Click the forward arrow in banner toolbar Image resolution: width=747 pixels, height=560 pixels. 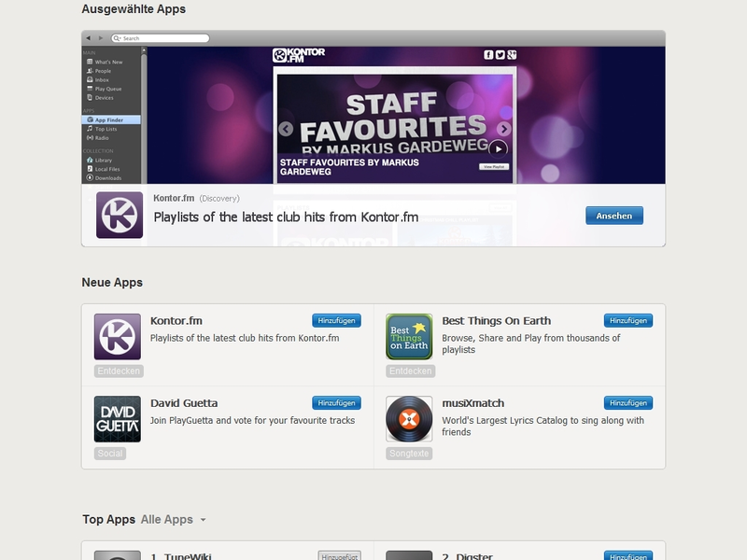pos(101,38)
